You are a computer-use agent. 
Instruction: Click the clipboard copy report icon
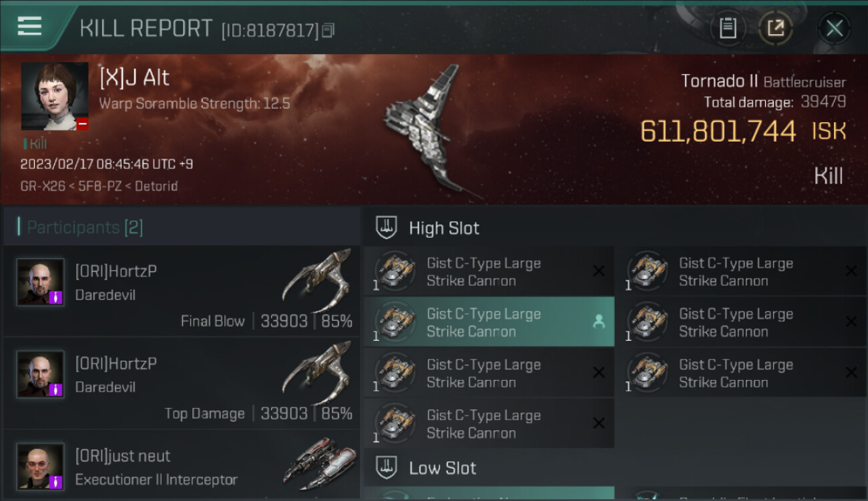pos(727,28)
